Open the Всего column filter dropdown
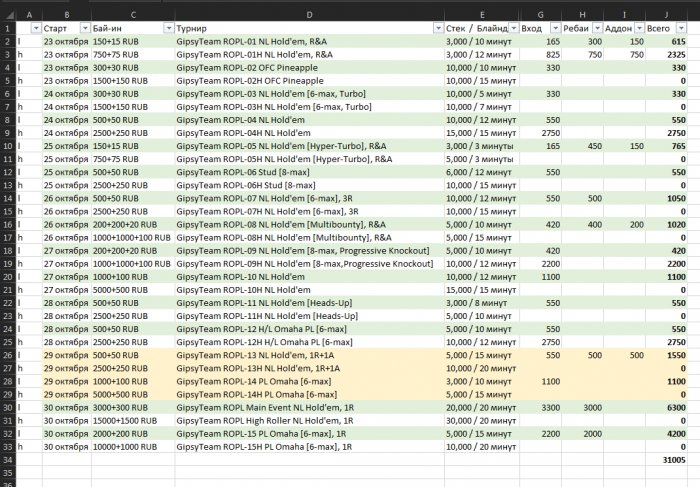The width and height of the screenshot is (700, 487). point(681,29)
